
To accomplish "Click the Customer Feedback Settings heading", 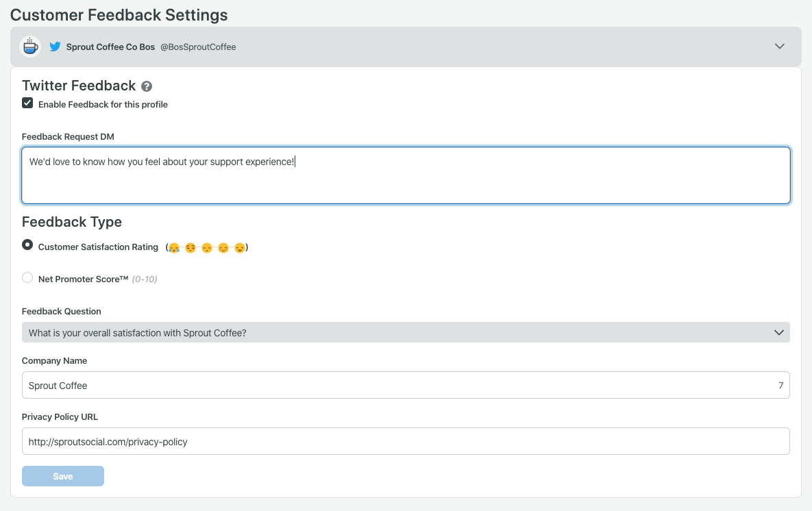I will click(119, 15).
